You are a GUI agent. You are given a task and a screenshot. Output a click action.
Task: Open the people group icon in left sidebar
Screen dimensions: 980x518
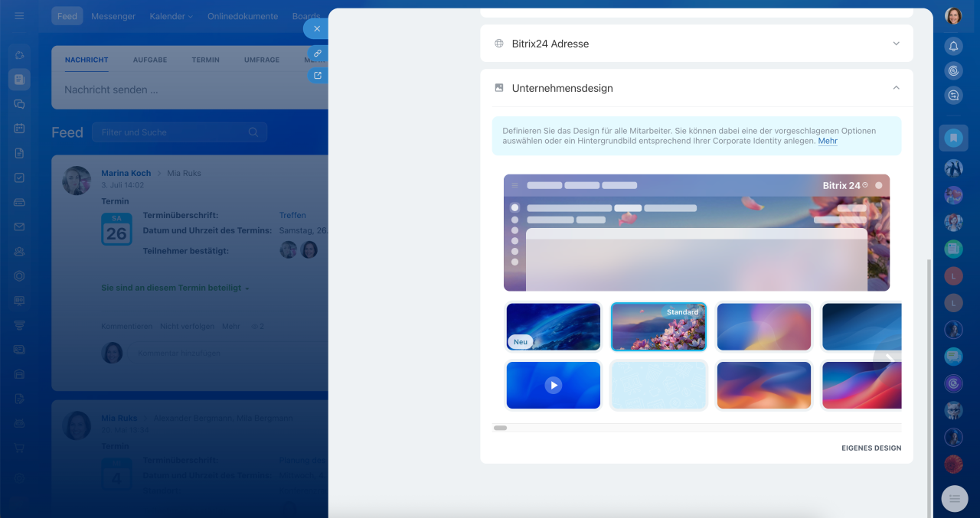19,251
